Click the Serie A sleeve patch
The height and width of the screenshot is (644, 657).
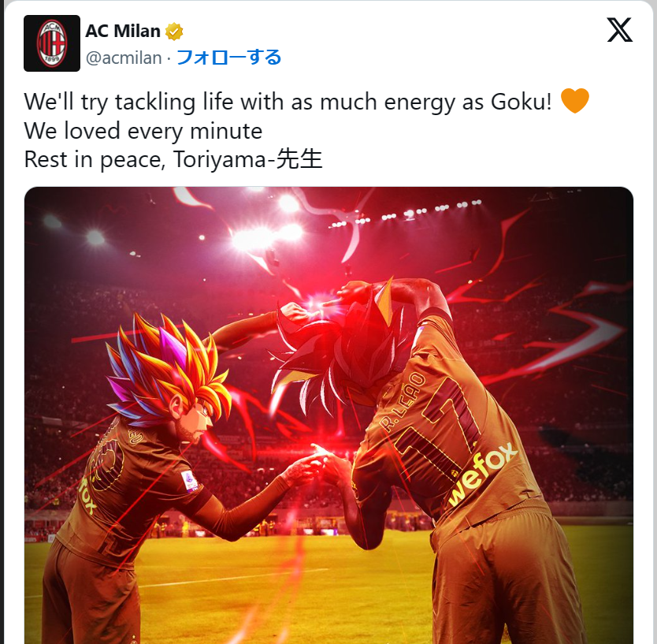click(x=190, y=481)
